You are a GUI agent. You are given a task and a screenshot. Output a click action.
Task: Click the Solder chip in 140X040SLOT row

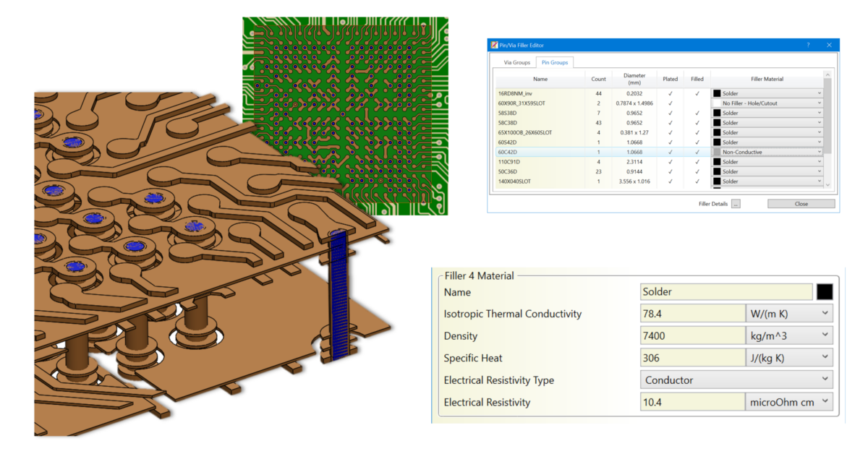[718, 181]
